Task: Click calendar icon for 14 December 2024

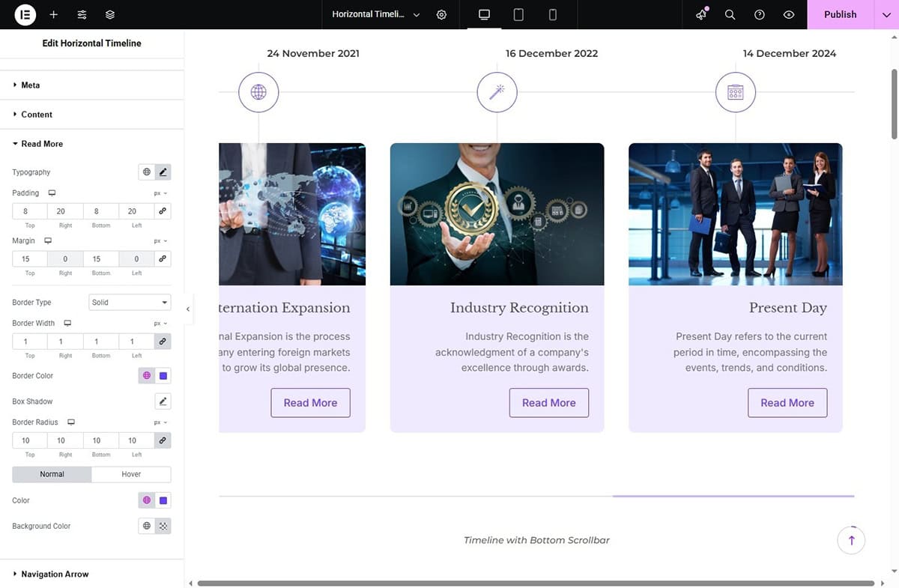Action: (x=736, y=92)
